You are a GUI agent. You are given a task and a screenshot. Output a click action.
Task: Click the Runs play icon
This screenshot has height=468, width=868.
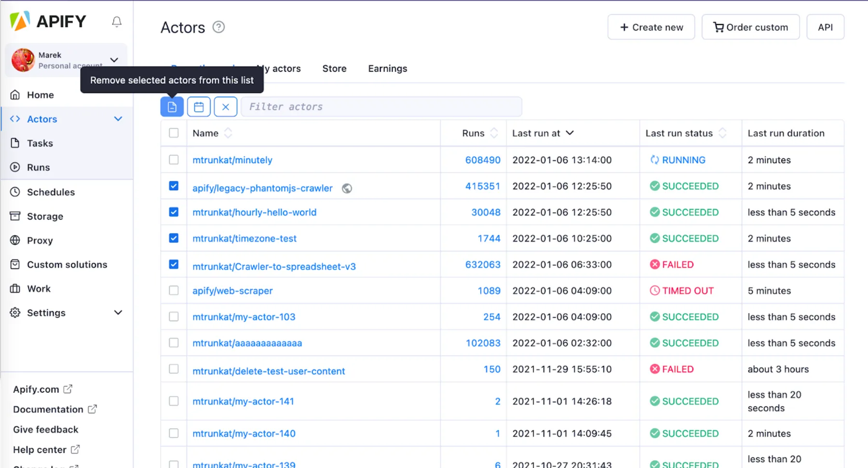[x=15, y=167]
